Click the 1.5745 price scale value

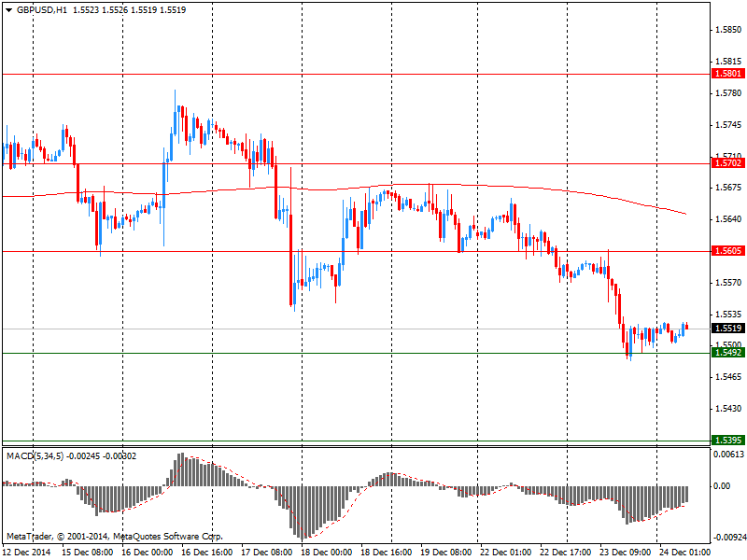point(728,125)
